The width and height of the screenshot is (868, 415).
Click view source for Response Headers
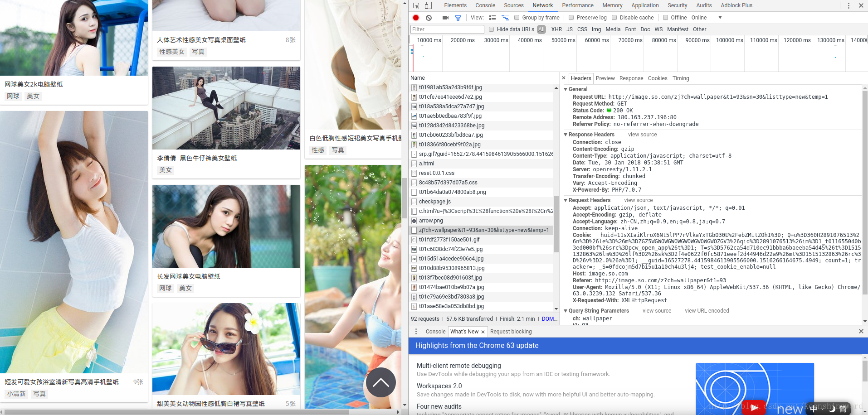642,135
